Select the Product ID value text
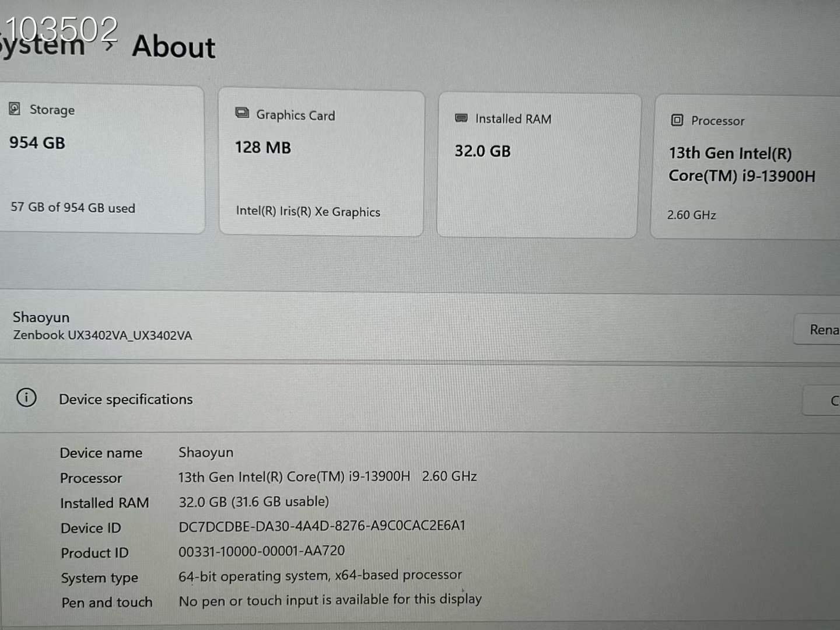The width and height of the screenshot is (840, 630). 261,551
